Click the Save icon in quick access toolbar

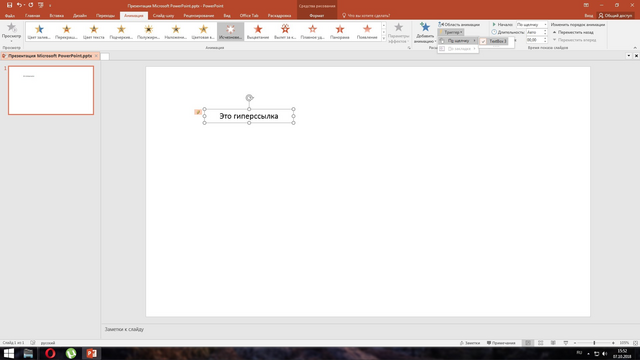[9, 5]
